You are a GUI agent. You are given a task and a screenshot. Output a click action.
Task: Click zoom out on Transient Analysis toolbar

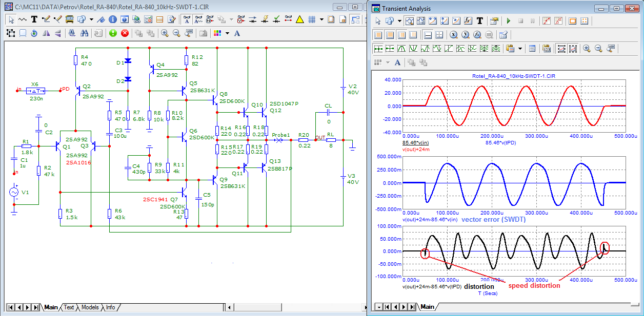coord(598,49)
